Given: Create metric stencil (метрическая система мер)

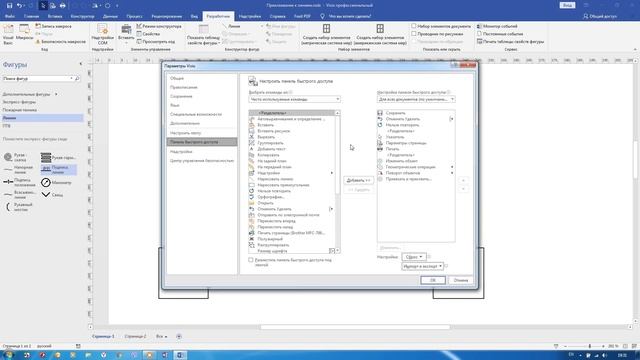Looking at the screenshot, I should point(327,34).
